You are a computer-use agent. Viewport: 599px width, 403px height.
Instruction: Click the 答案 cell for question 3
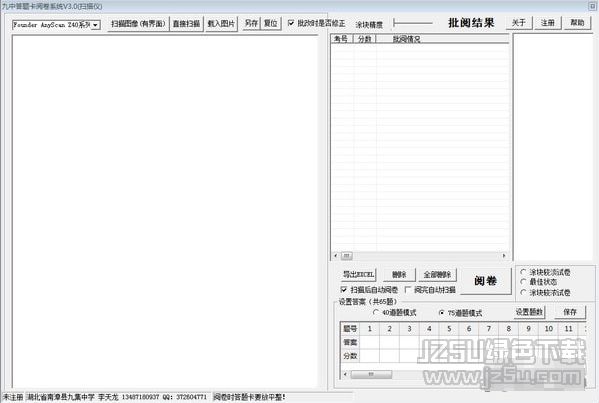coord(409,342)
